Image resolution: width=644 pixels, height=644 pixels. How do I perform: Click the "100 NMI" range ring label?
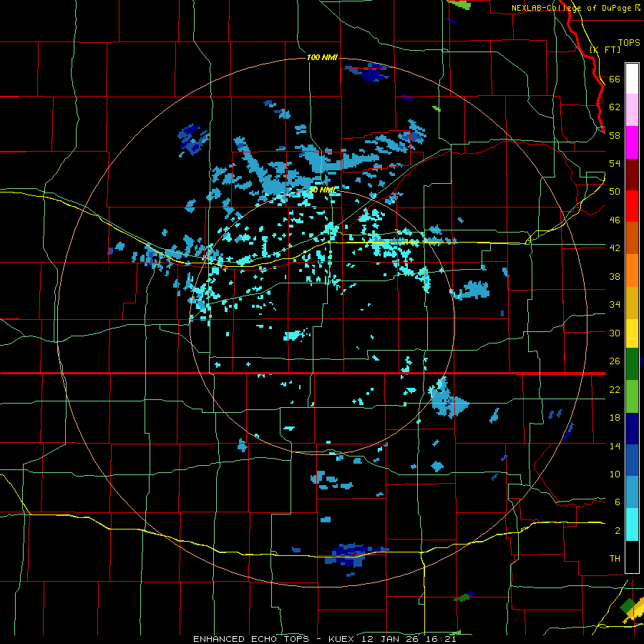tap(322, 57)
